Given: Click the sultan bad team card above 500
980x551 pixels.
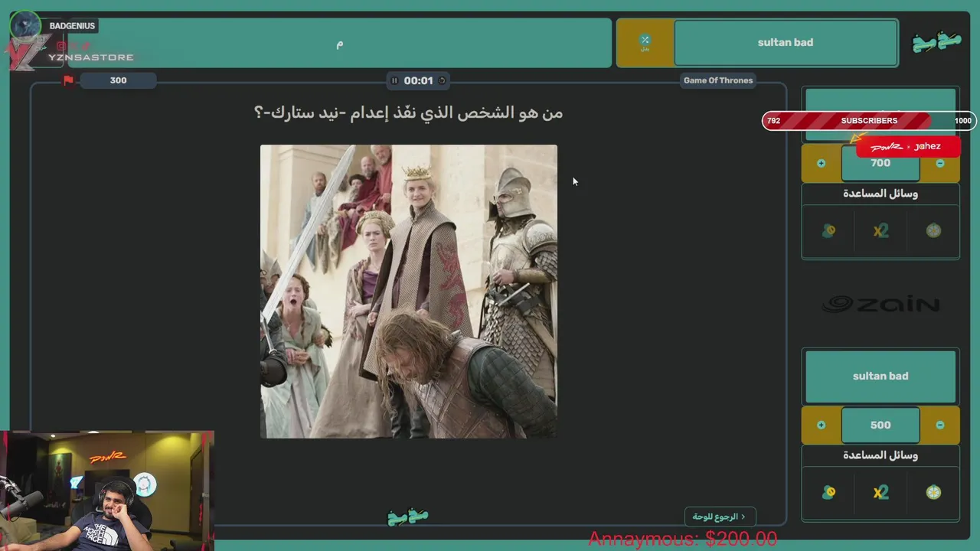Looking at the screenshot, I should (x=880, y=377).
